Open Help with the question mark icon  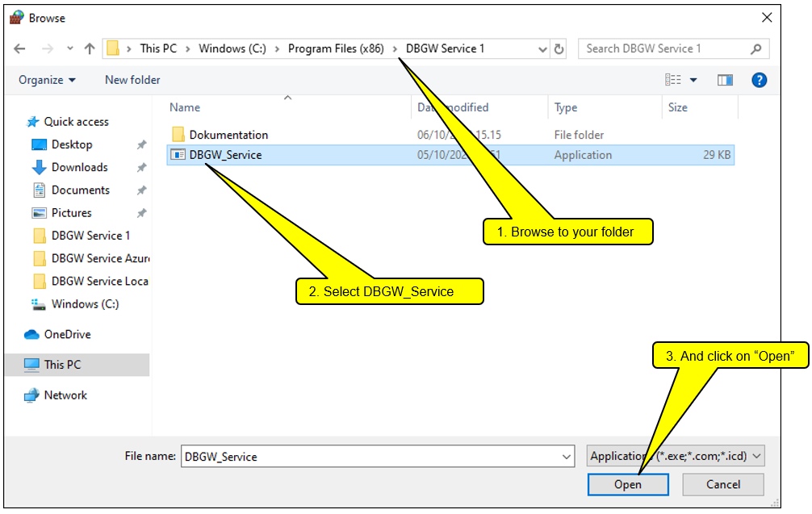point(760,80)
